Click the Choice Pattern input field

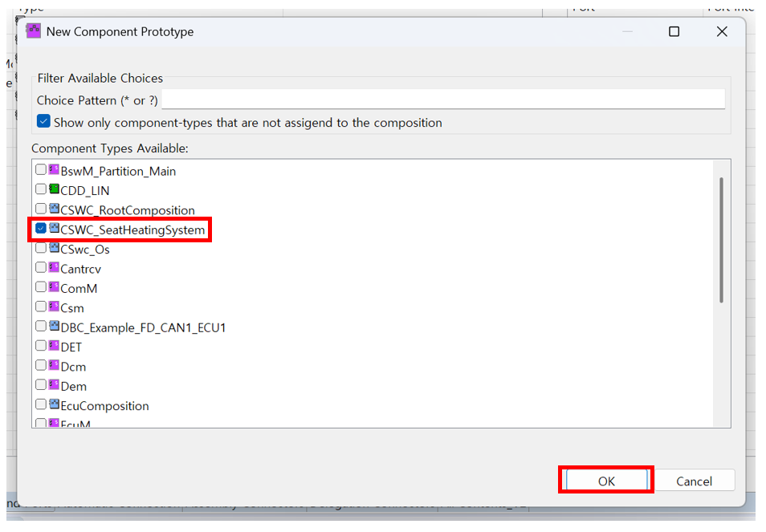coord(442,99)
